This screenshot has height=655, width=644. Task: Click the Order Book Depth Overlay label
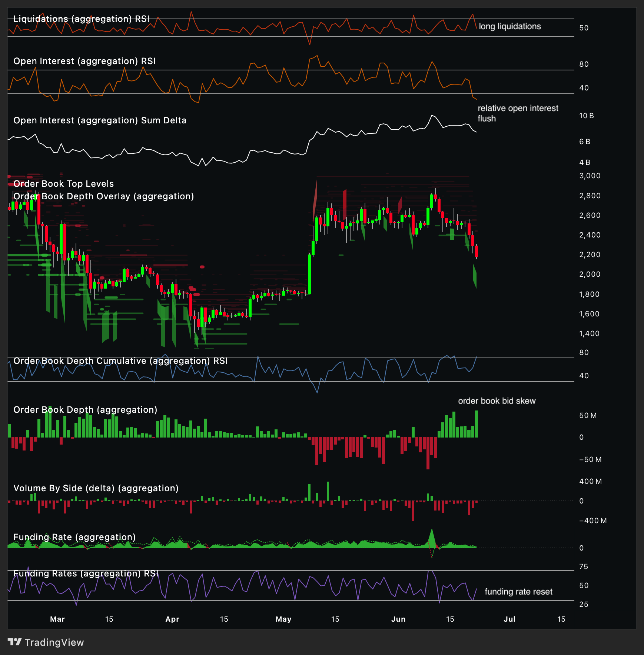pyautogui.click(x=103, y=196)
